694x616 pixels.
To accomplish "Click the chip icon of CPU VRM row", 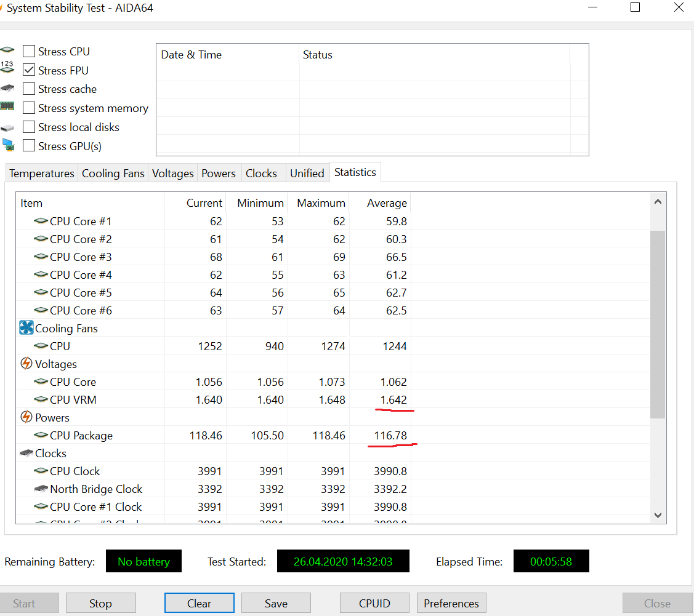I will 41,399.
